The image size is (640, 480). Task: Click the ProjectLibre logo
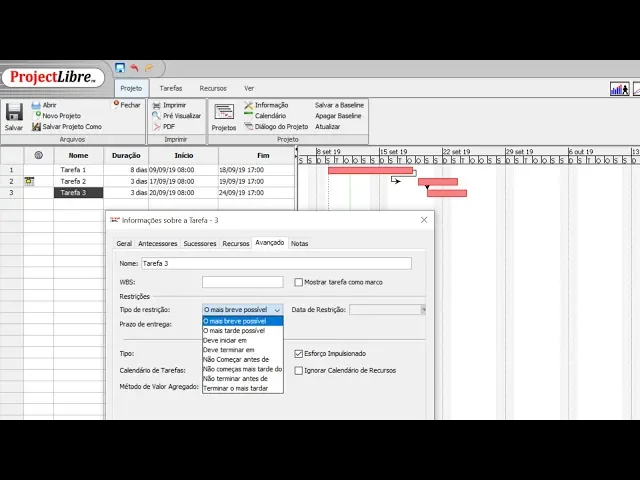[53, 77]
